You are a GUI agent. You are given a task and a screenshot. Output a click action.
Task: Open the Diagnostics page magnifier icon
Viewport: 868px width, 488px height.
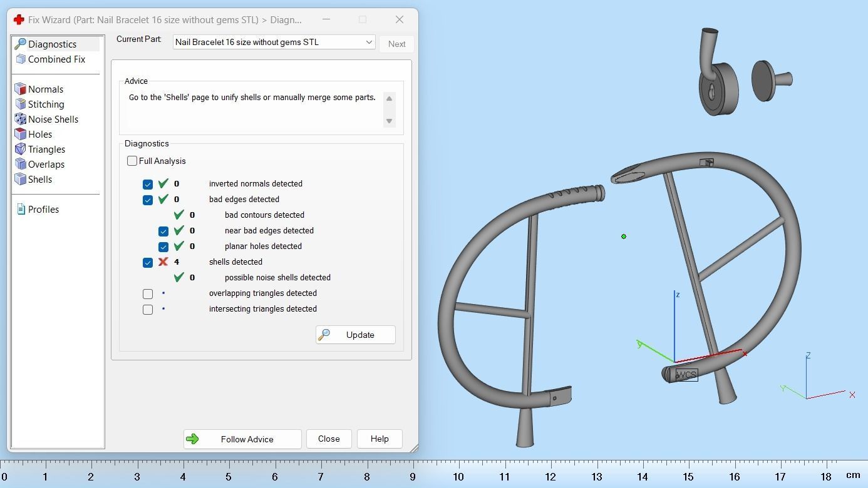coord(21,44)
